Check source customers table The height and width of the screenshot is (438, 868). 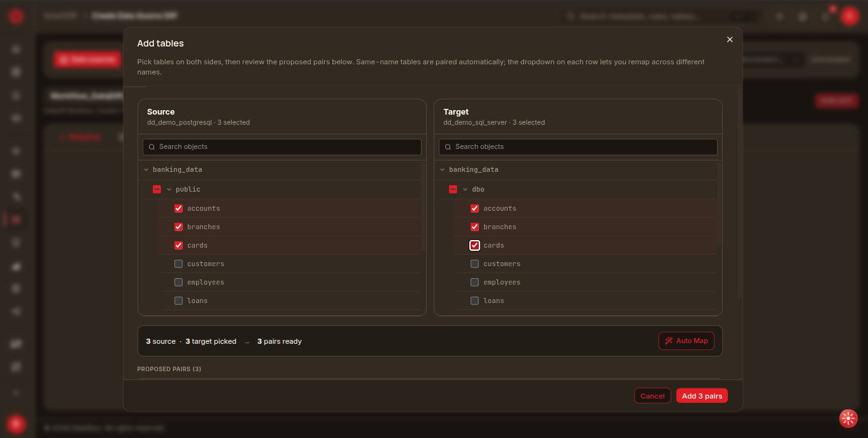coord(178,264)
